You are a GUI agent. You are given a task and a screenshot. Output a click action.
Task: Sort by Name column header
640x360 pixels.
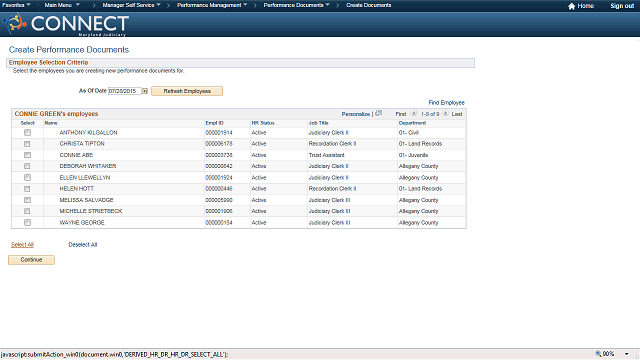(51, 123)
